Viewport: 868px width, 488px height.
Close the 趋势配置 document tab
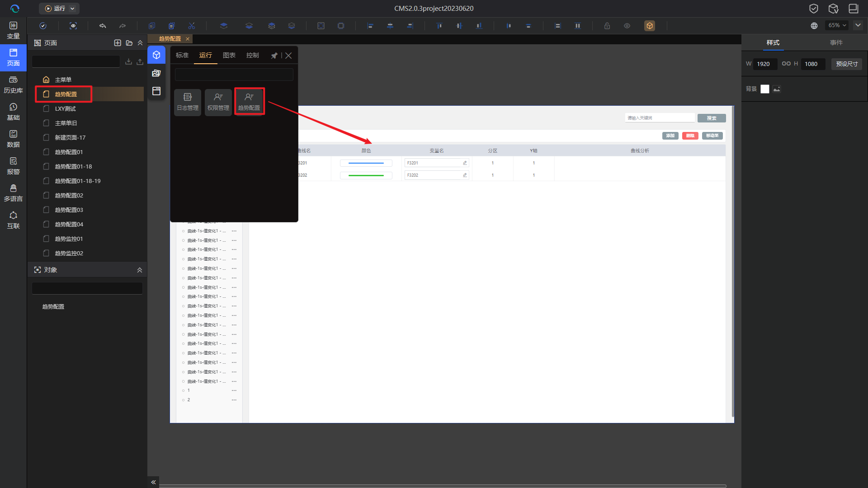point(188,39)
